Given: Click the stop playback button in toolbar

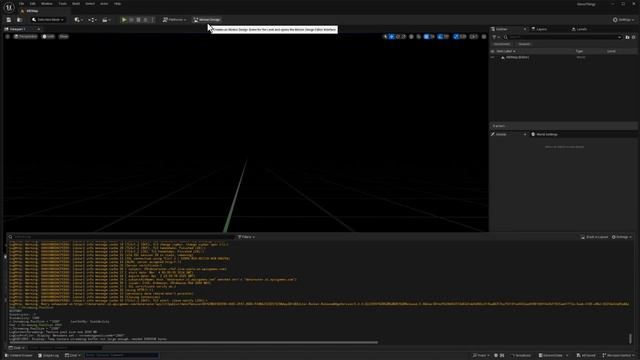Looking at the screenshot, I should [x=138, y=20].
